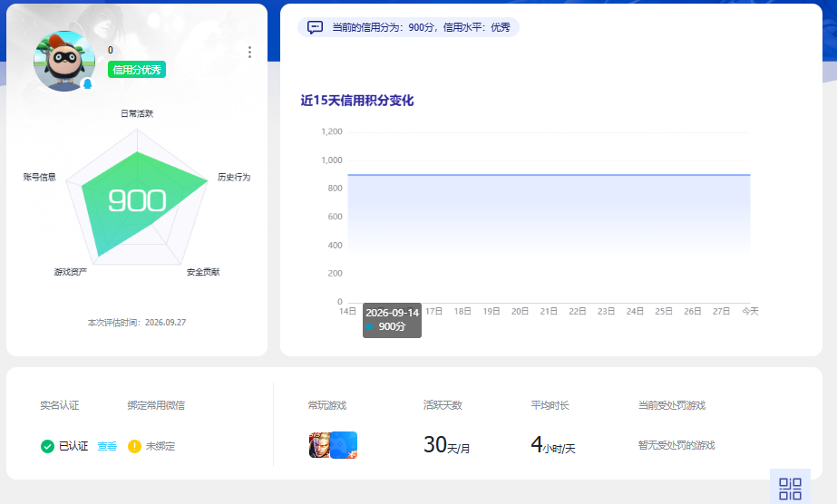Open the Honor of Kings game icon
Viewport: 837px width, 504px height.
(320, 445)
